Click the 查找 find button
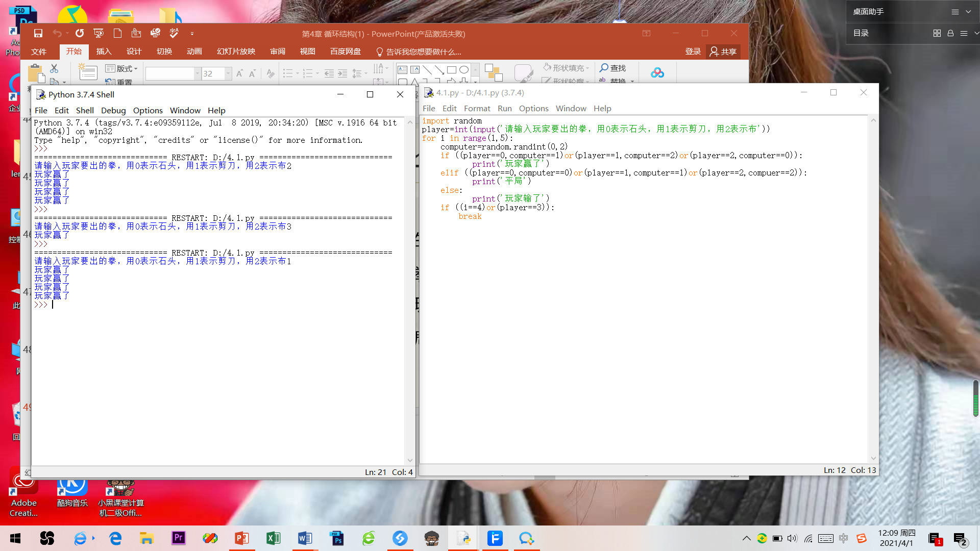Image resolution: width=980 pixels, height=551 pixels. click(613, 68)
